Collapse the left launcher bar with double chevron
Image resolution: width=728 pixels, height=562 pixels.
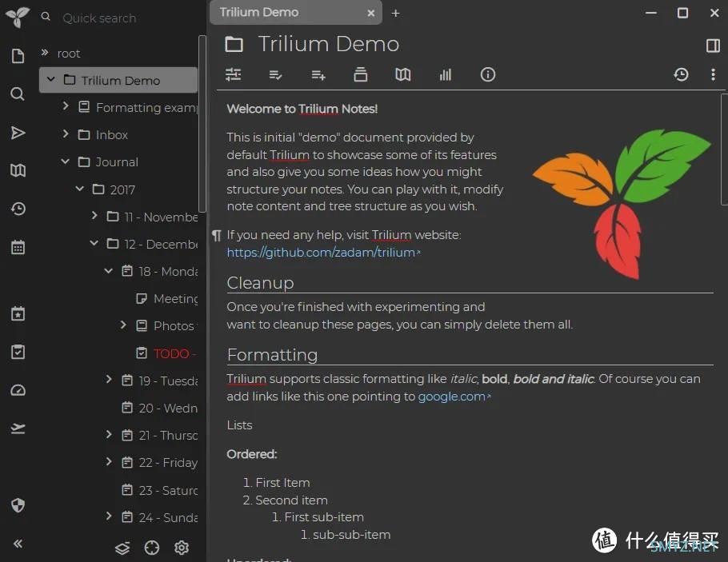pos(18,544)
